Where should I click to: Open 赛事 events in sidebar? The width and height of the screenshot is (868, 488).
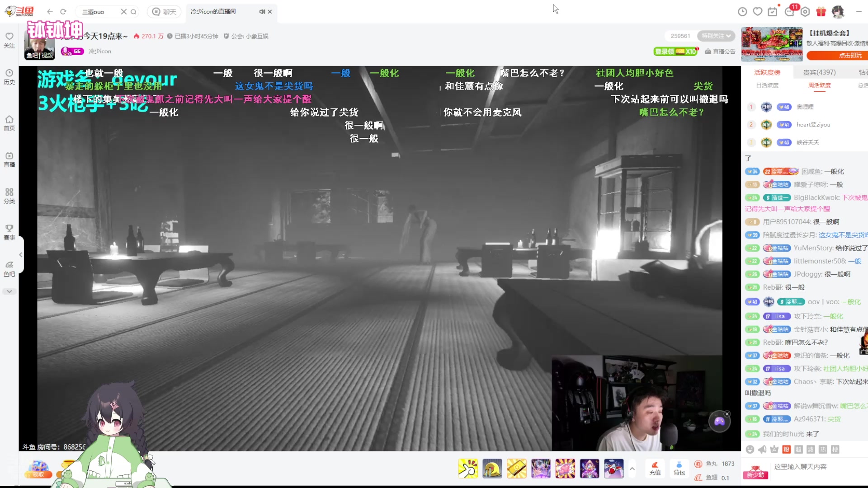(x=9, y=232)
